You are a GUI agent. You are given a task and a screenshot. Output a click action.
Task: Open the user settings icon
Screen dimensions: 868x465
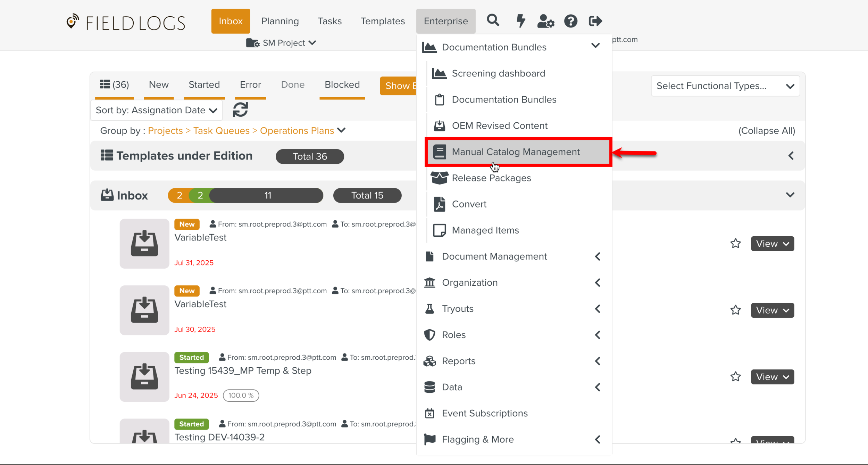545,21
